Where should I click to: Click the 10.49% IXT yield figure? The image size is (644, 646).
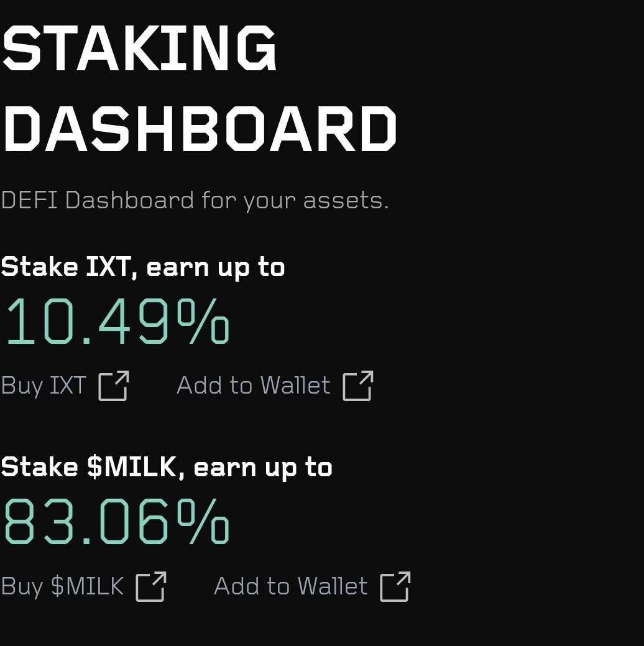tap(117, 321)
